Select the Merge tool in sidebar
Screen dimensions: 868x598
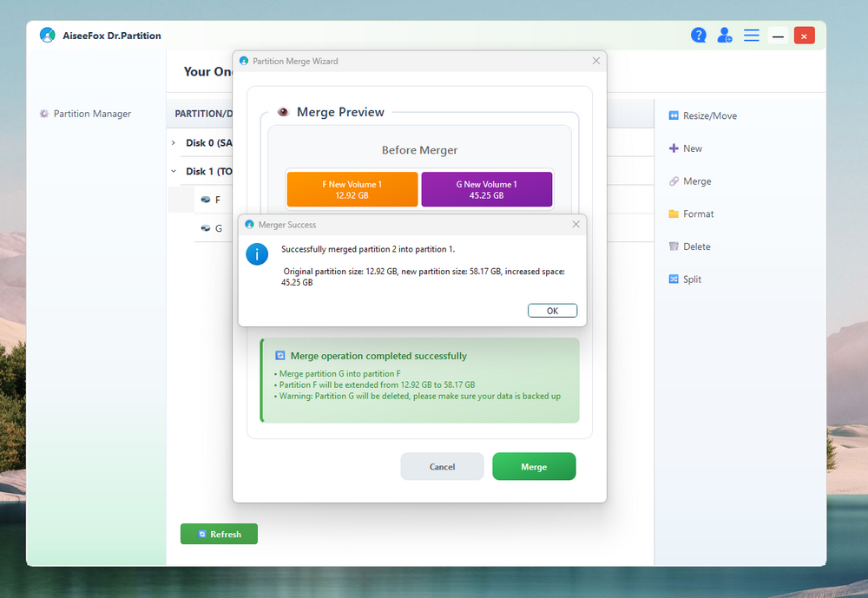click(x=690, y=181)
